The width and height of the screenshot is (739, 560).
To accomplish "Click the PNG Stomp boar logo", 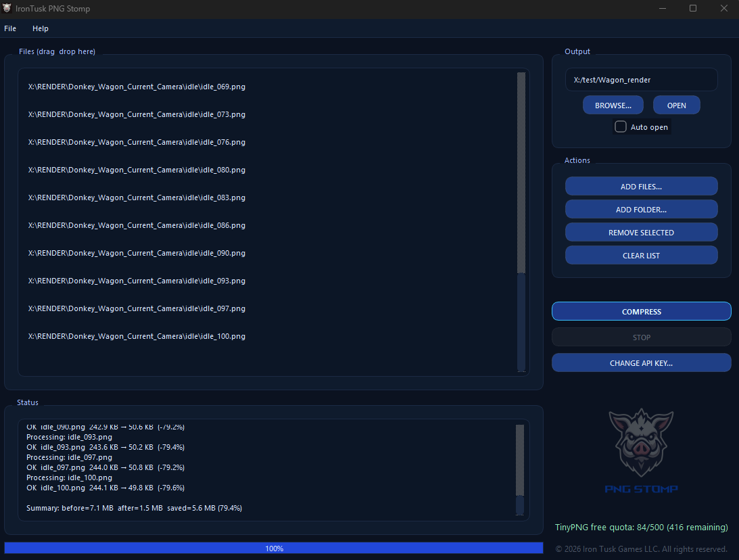I will point(641,450).
